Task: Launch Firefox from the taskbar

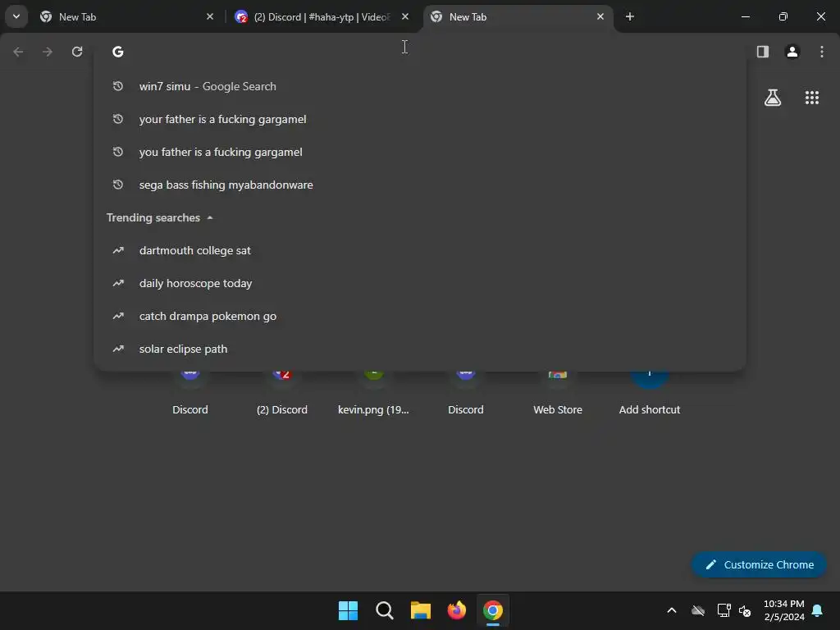Action: (456, 610)
